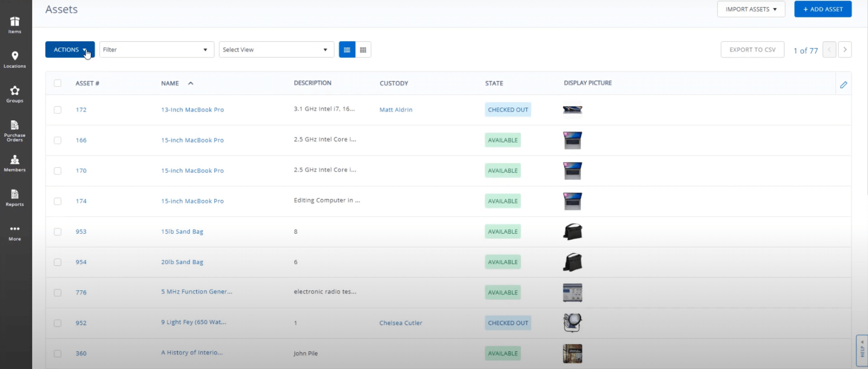Open the 5 MHz Function Generator asset
Image resolution: width=868 pixels, height=369 pixels.
click(x=197, y=292)
